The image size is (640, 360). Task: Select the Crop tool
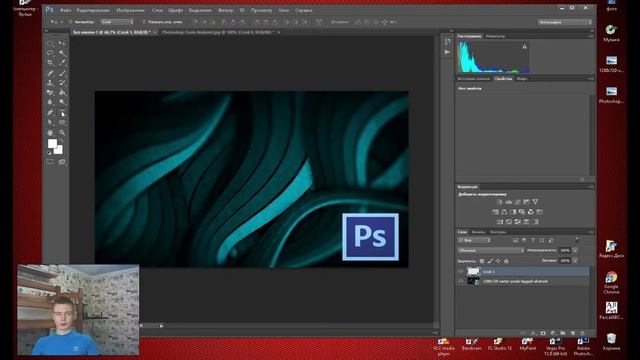tap(50, 63)
